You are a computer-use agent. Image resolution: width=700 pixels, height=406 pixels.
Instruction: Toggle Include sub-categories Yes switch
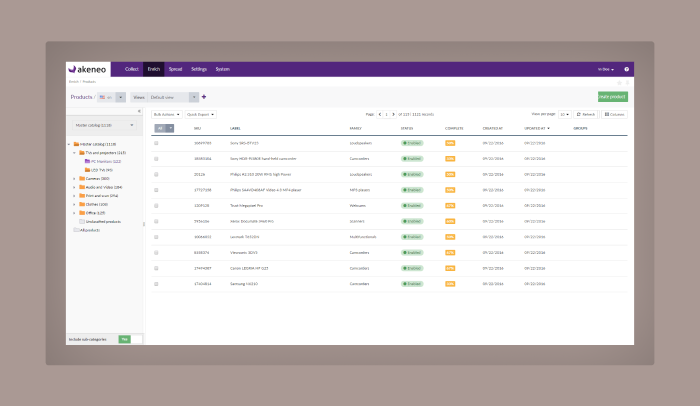click(x=130, y=339)
